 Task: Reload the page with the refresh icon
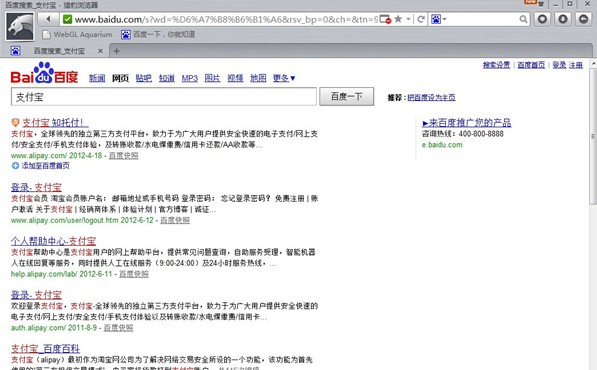tap(421, 19)
